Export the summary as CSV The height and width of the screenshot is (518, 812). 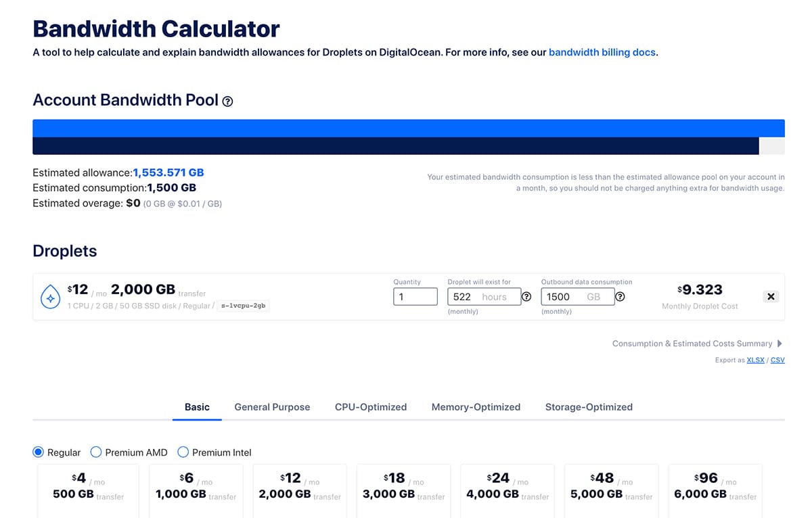coord(777,360)
